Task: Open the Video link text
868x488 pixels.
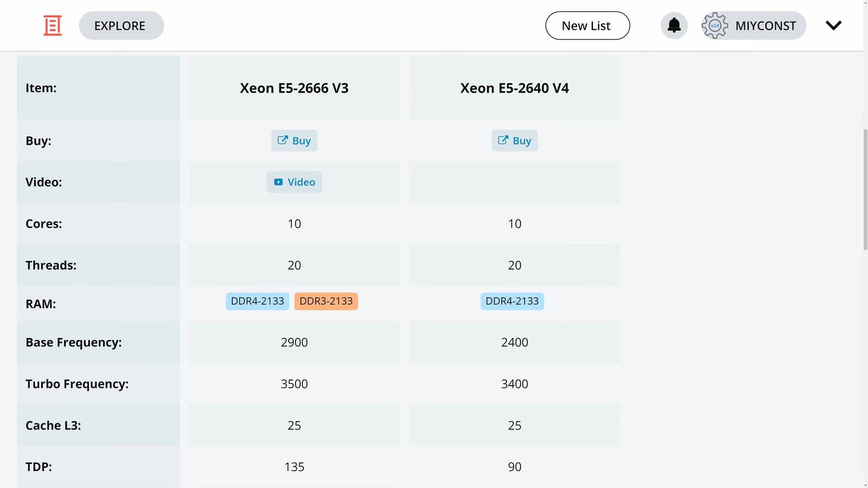Action: [x=301, y=182]
